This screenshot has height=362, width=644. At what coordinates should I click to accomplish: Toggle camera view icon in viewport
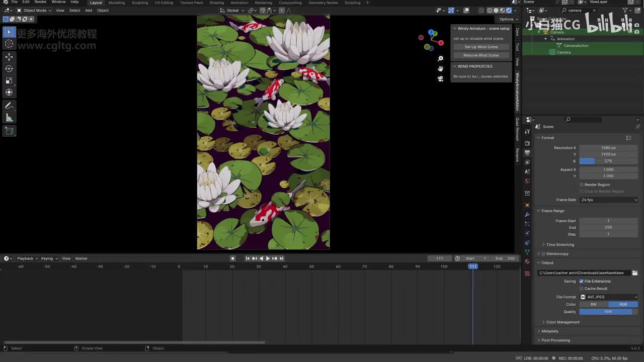[440, 78]
